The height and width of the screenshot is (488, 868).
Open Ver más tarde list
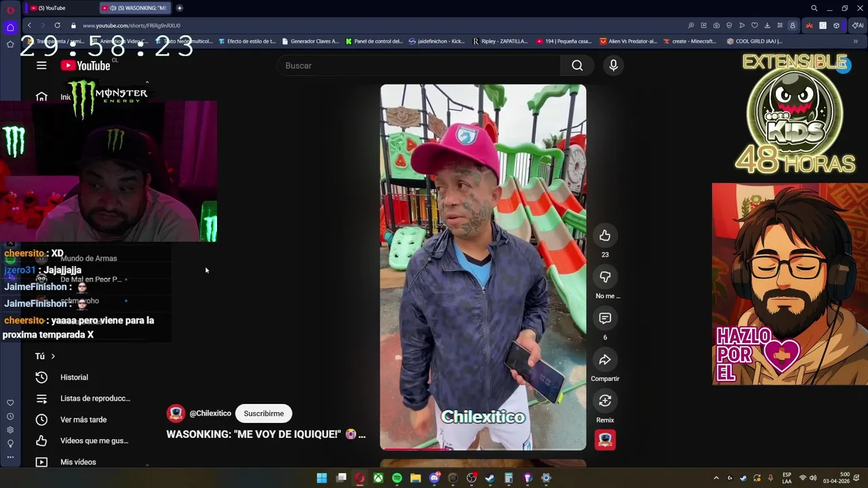click(82, 420)
